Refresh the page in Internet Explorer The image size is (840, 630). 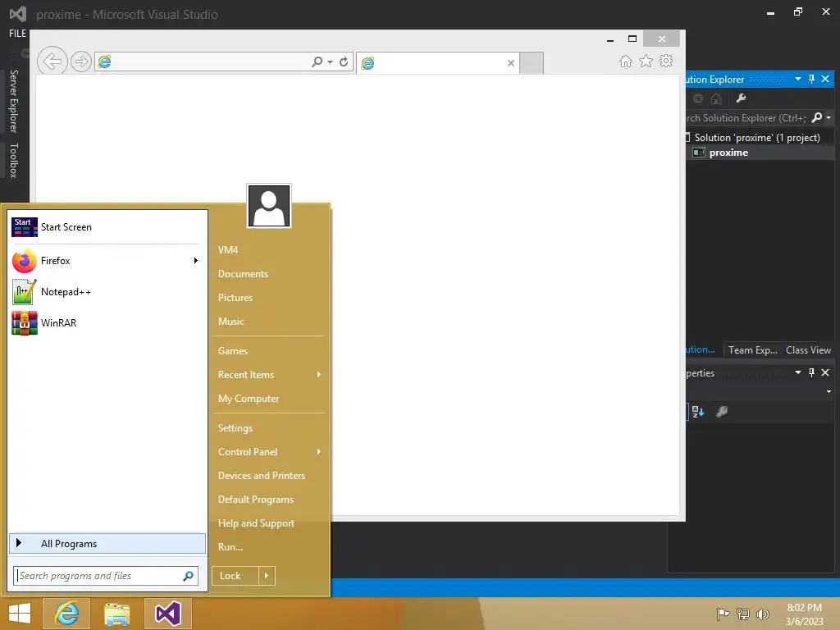[x=344, y=62]
